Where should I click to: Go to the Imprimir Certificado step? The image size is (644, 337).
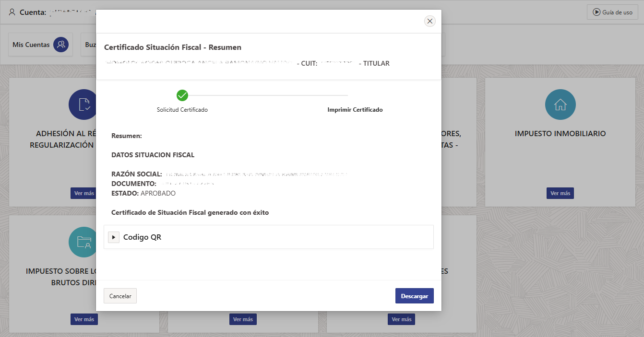pos(355,110)
